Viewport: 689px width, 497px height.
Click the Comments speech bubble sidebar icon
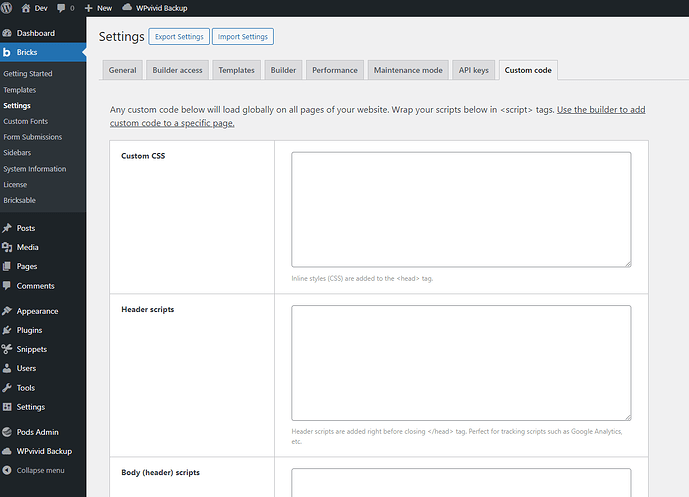[x=7, y=286]
